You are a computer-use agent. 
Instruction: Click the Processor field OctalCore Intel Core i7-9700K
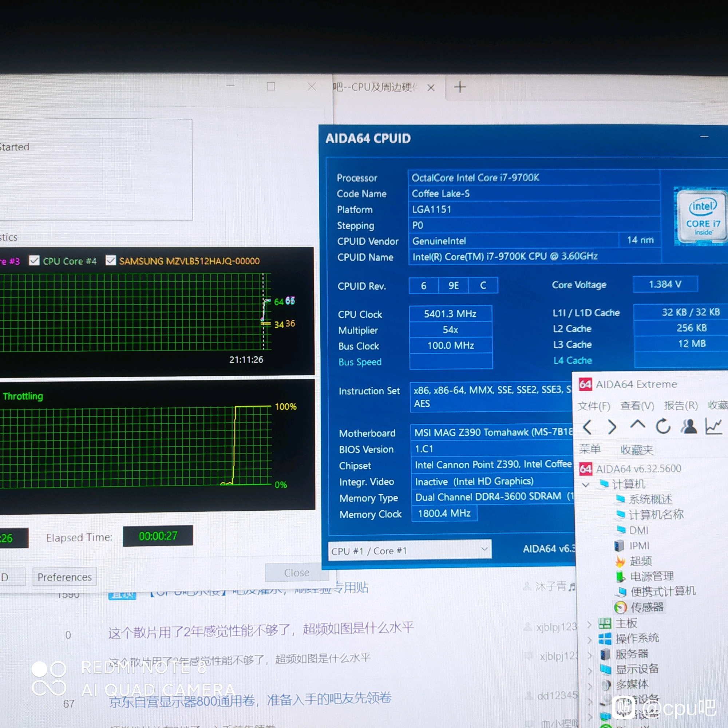tap(534, 178)
